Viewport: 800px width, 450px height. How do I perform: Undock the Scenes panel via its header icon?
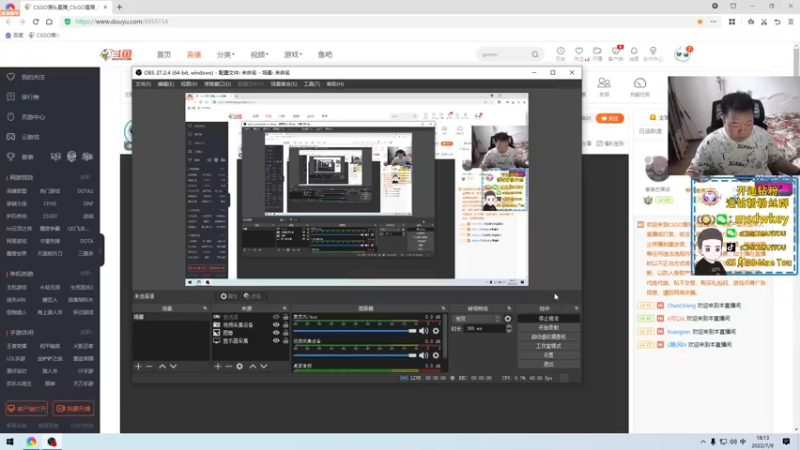click(205, 308)
